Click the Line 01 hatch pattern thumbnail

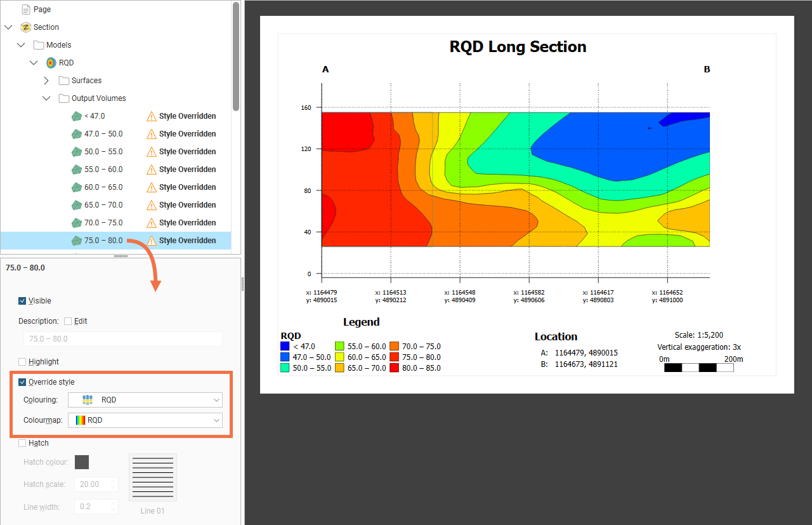coord(153,477)
